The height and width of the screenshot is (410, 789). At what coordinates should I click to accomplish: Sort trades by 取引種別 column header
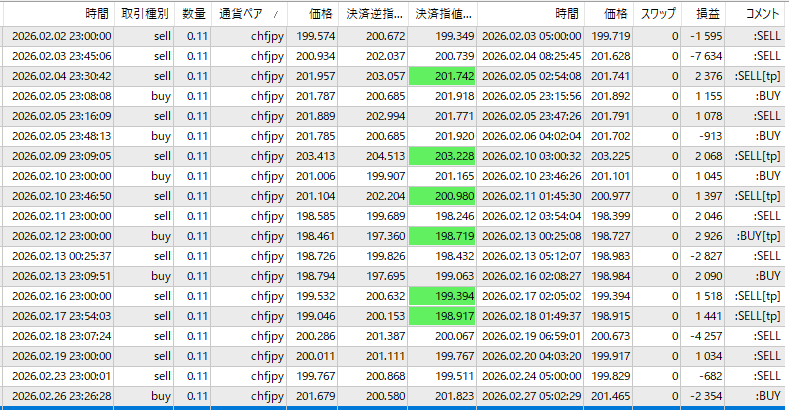(144, 14)
